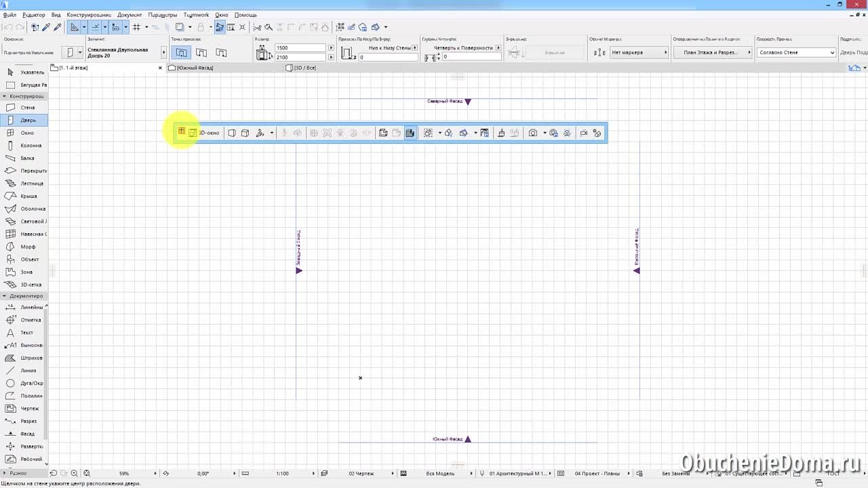
Task: Select the Морф tool
Action: [26, 247]
